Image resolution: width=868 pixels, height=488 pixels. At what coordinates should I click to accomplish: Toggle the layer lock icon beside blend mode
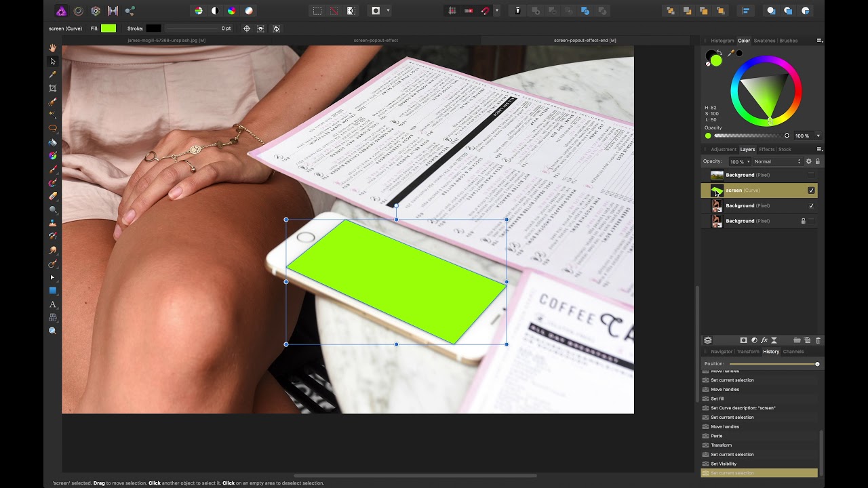click(817, 161)
